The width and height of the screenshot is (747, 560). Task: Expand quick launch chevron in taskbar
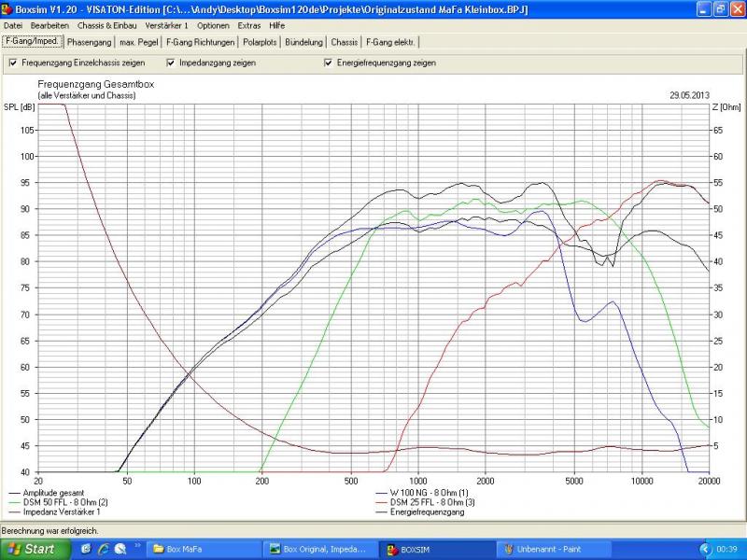click(139, 545)
